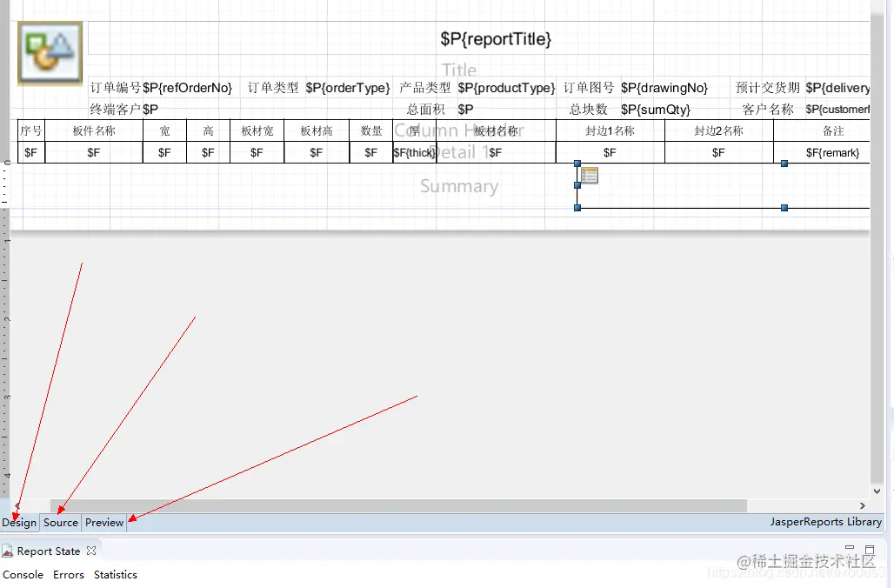Select the 终端客户 label

click(115, 109)
